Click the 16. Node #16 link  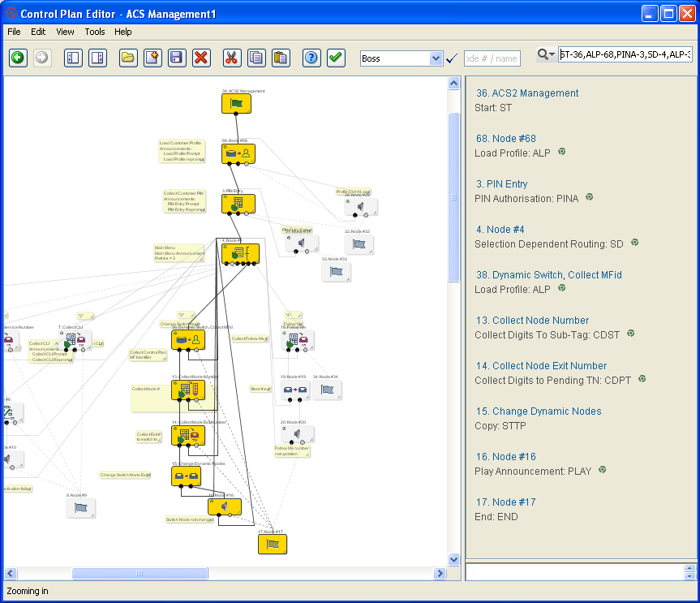[506, 456]
